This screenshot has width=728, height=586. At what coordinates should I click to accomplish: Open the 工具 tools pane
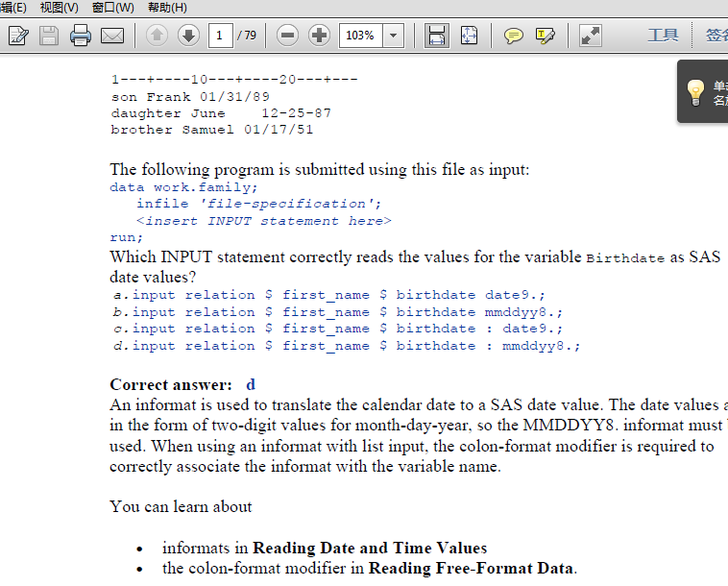[663, 35]
